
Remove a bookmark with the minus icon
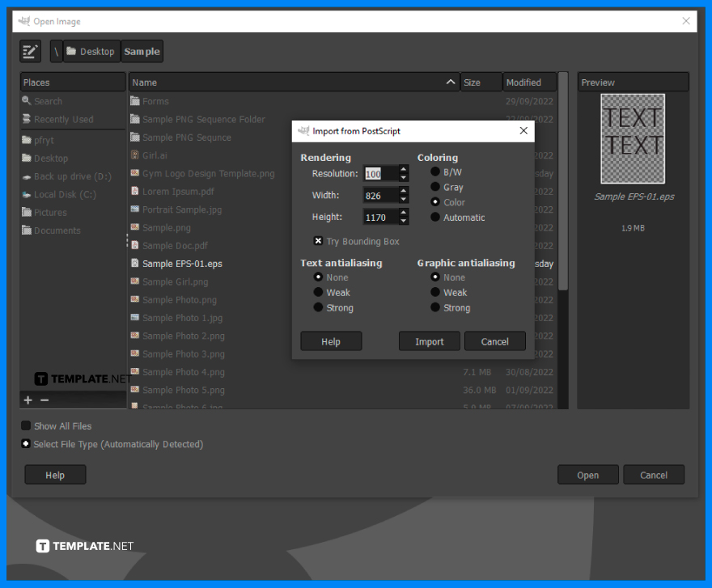pos(43,400)
